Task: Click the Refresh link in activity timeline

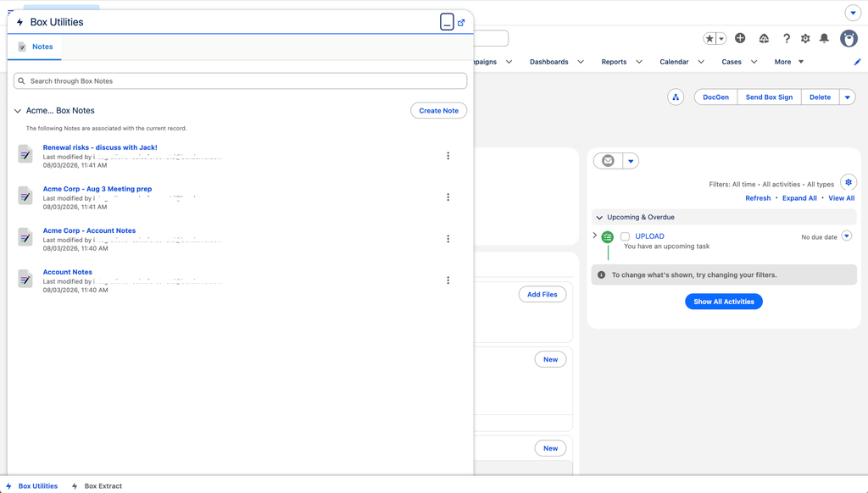Action: click(x=758, y=198)
